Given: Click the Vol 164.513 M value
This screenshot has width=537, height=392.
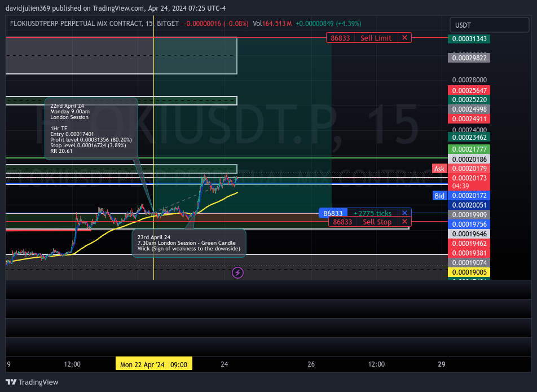Looking at the screenshot, I should point(272,24).
